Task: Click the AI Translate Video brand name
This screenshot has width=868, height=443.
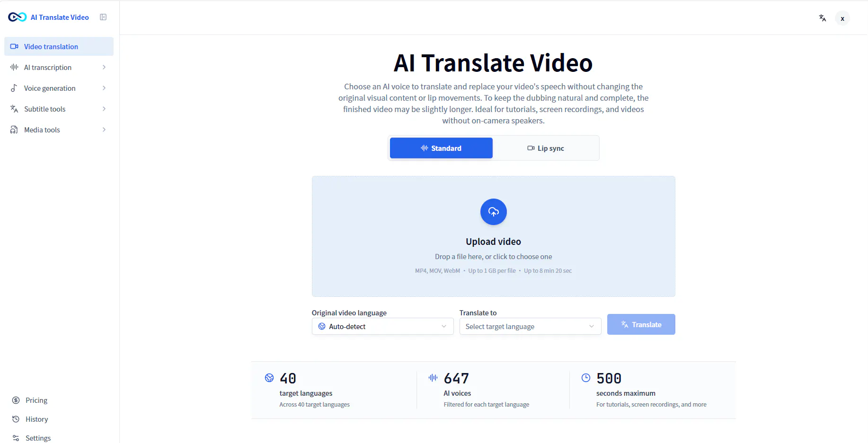Action: pyautogui.click(x=60, y=17)
